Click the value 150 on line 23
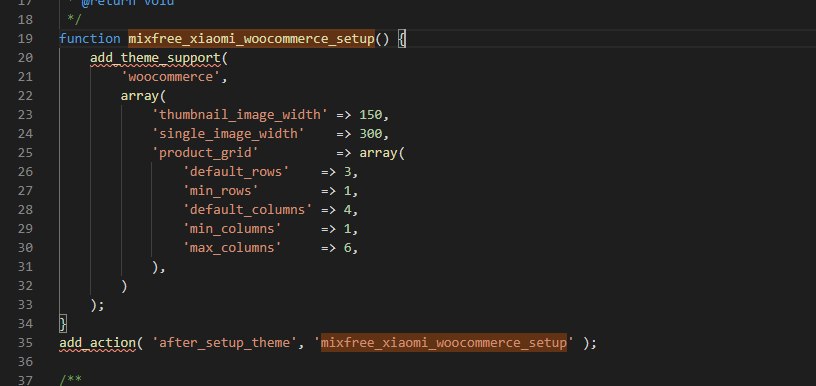The image size is (816, 386). (x=371, y=114)
